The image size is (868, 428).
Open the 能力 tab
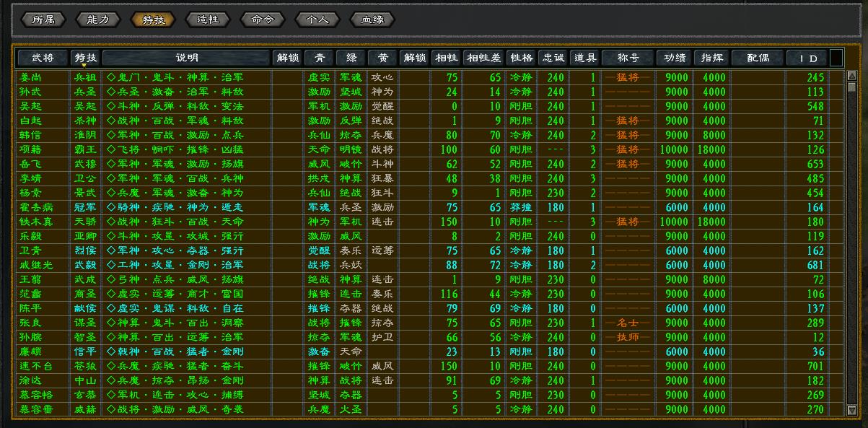(97, 19)
